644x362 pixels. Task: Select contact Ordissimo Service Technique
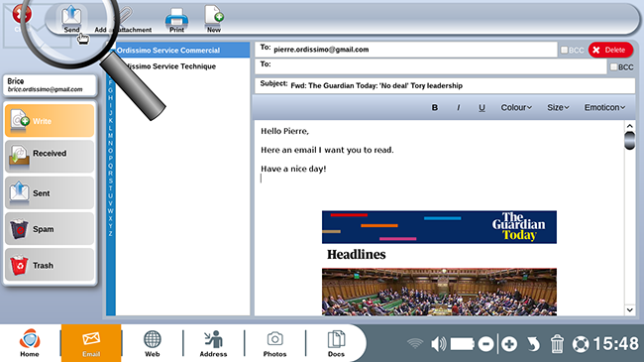pos(182,66)
